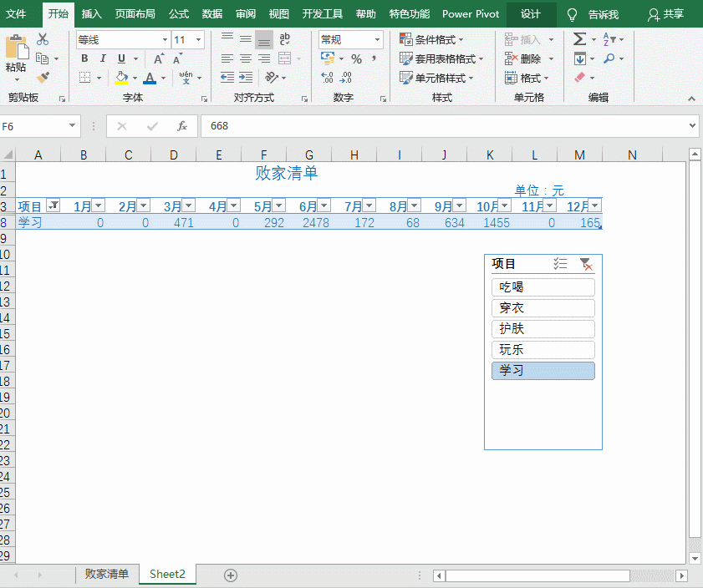Viewport: 703px width, 588px height.
Task: Decrease font size with small A icon
Action: [177, 58]
